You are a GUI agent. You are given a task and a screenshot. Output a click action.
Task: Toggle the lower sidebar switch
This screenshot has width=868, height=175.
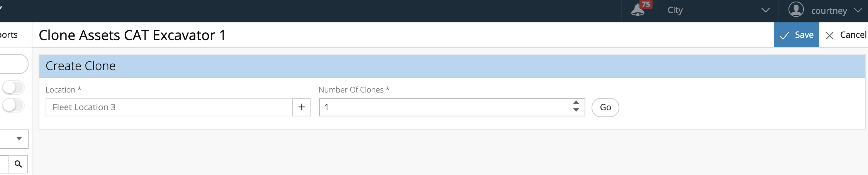(x=13, y=105)
